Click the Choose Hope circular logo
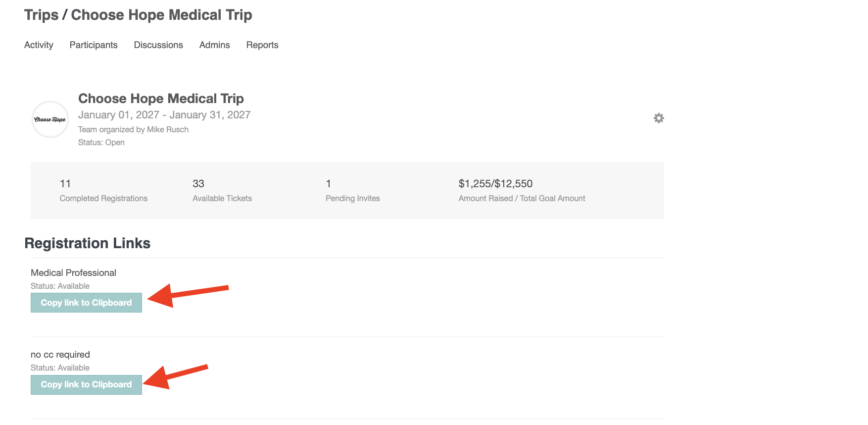This screenshot has height=425, width=868. click(50, 119)
